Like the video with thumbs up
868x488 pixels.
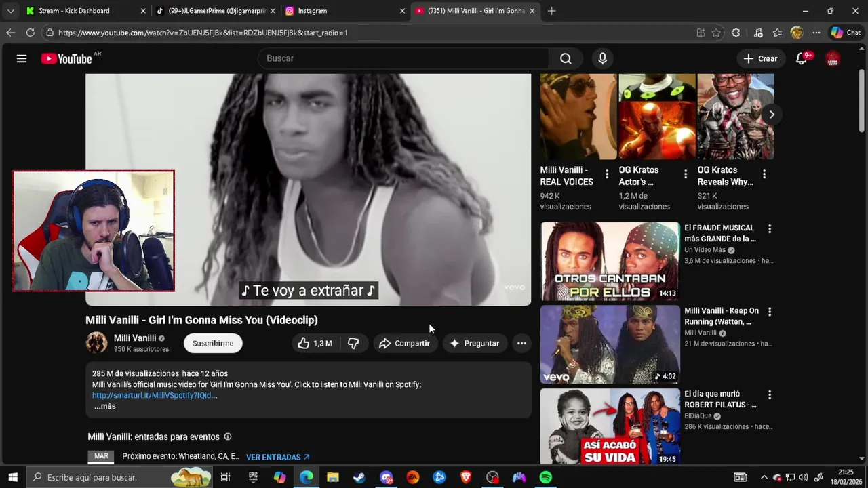[315, 344]
